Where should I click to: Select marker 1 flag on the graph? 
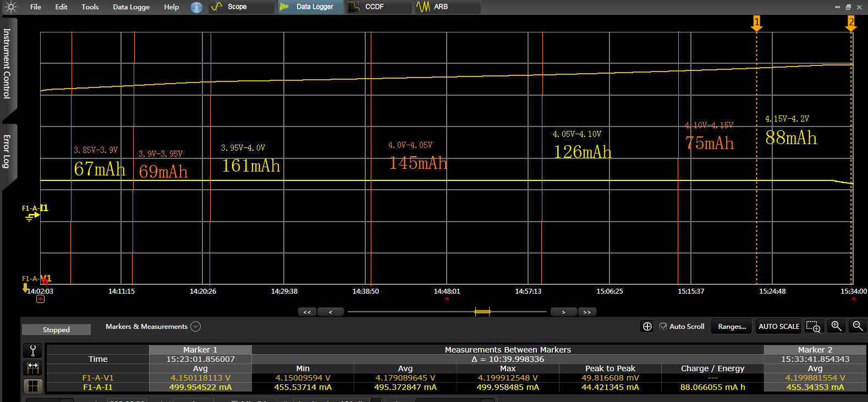click(x=757, y=24)
